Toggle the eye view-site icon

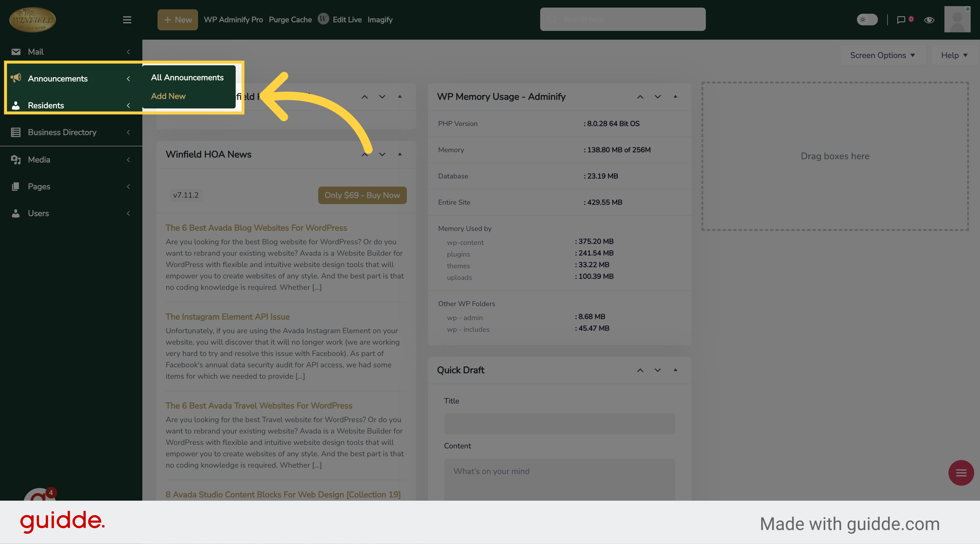tap(929, 20)
